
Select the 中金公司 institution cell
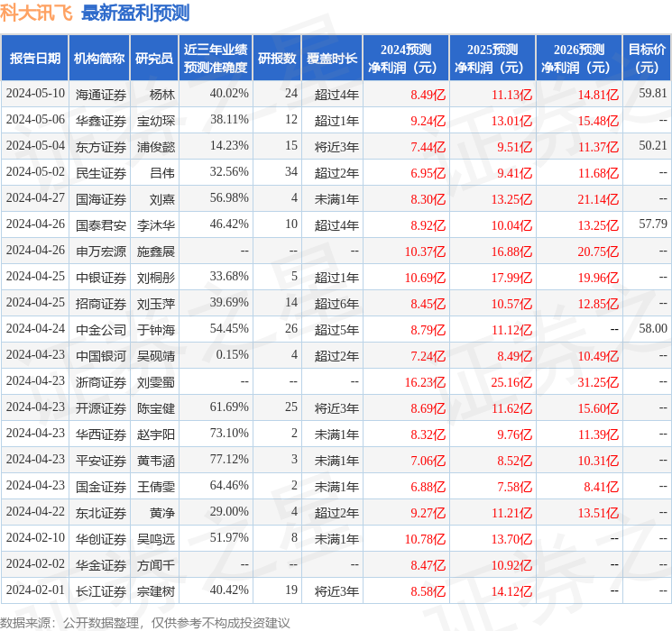click(101, 329)
